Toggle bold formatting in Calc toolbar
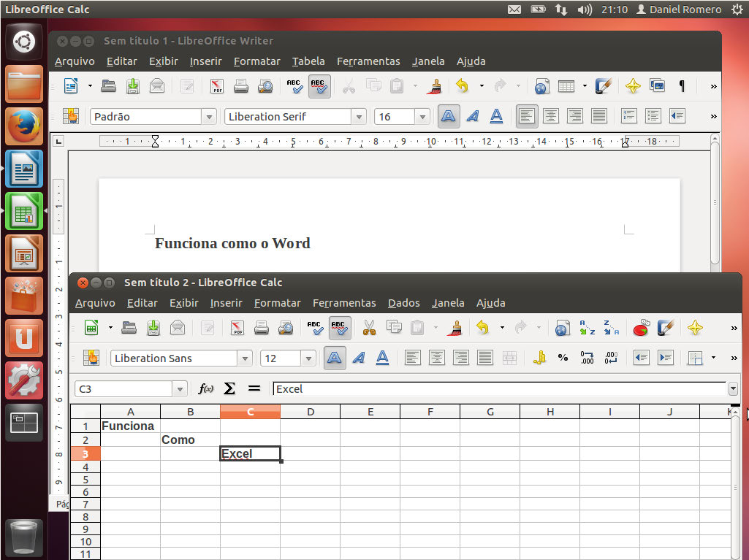 [335, 358]
